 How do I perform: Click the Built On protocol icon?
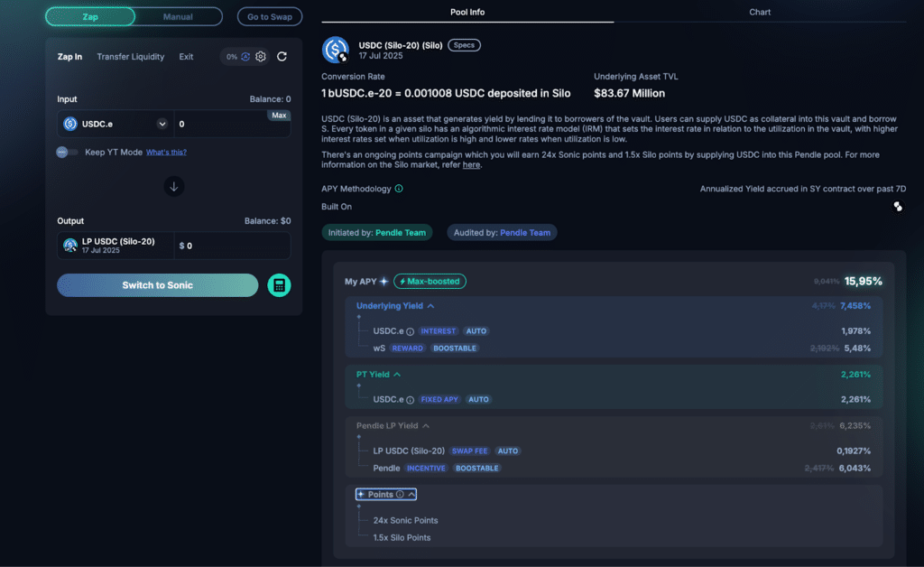click(x=898, y=206)
